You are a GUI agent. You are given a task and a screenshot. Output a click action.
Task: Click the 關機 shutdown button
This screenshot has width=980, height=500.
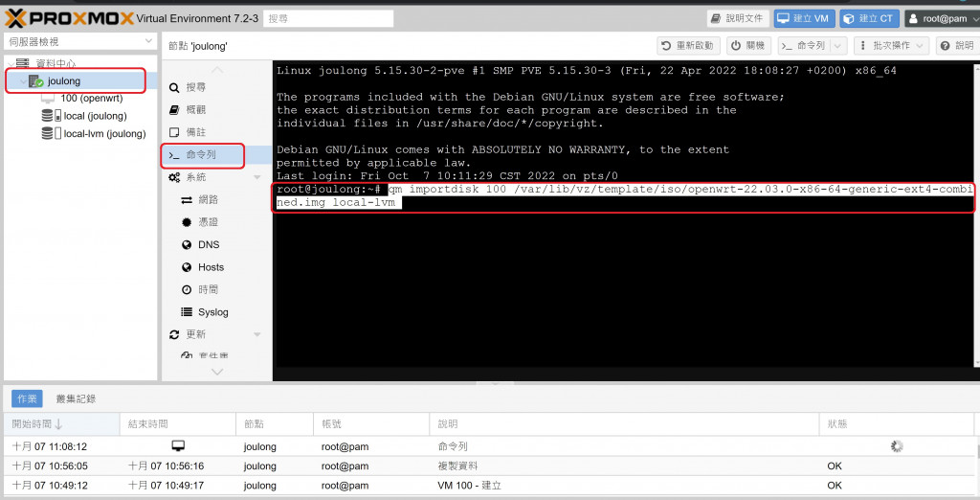click(x=748, y=46)
